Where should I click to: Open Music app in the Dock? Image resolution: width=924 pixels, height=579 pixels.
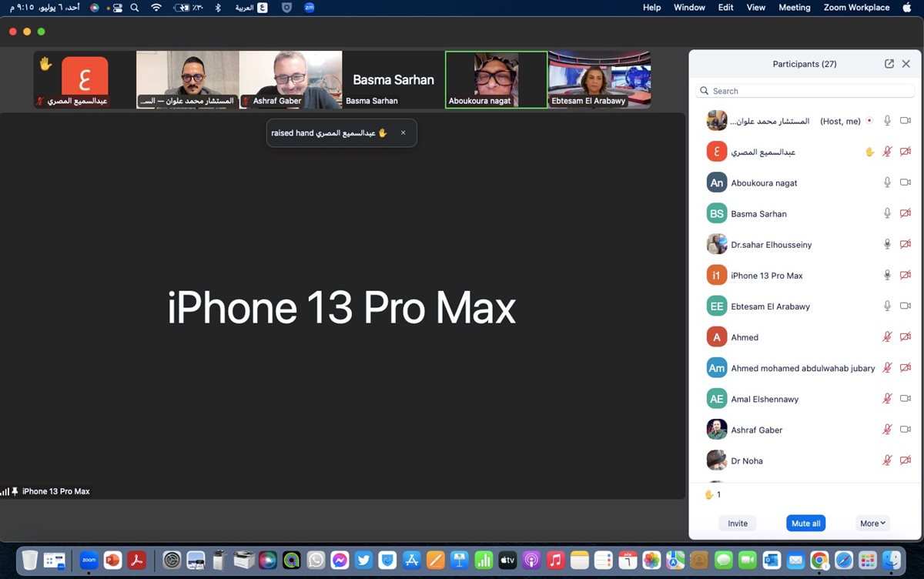[x=555, y=560]
